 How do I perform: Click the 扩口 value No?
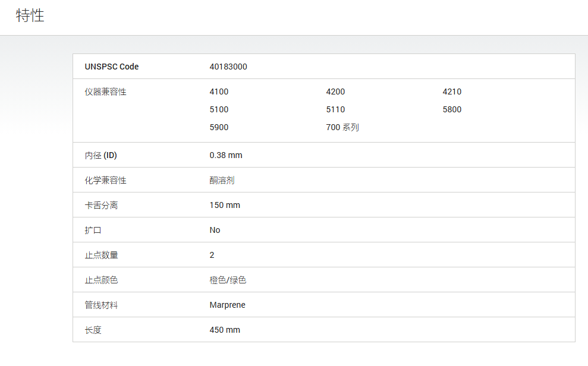[215, 230]
